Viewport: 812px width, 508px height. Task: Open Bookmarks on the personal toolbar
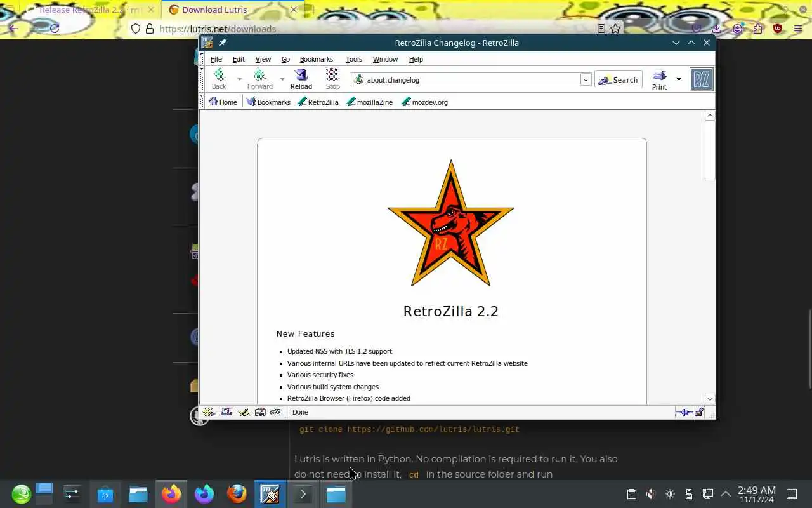click(x=268, y=102)
